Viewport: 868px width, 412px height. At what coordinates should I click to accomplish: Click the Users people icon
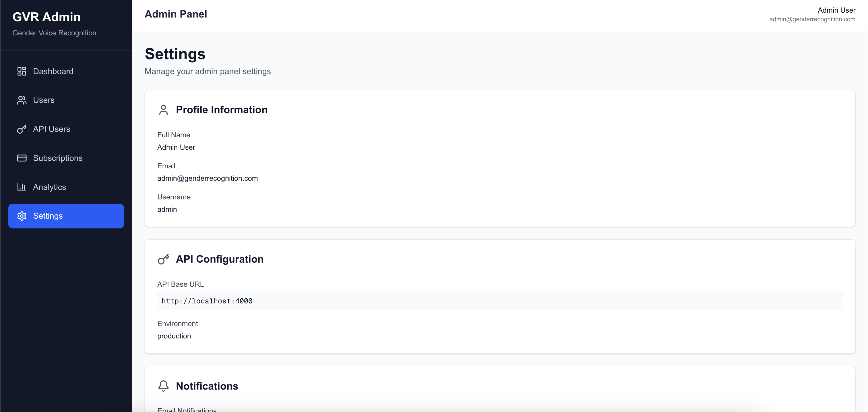coord(22,100)
